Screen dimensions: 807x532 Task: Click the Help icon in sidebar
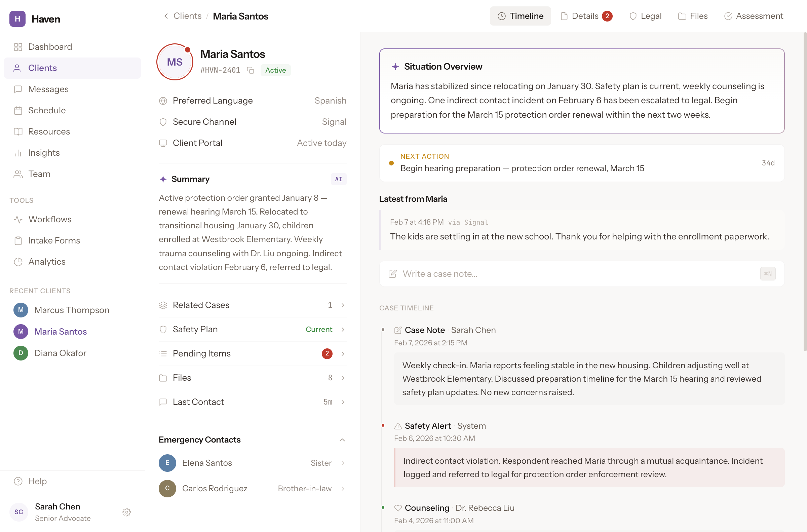pyautogui.click(x=18, y=481)
